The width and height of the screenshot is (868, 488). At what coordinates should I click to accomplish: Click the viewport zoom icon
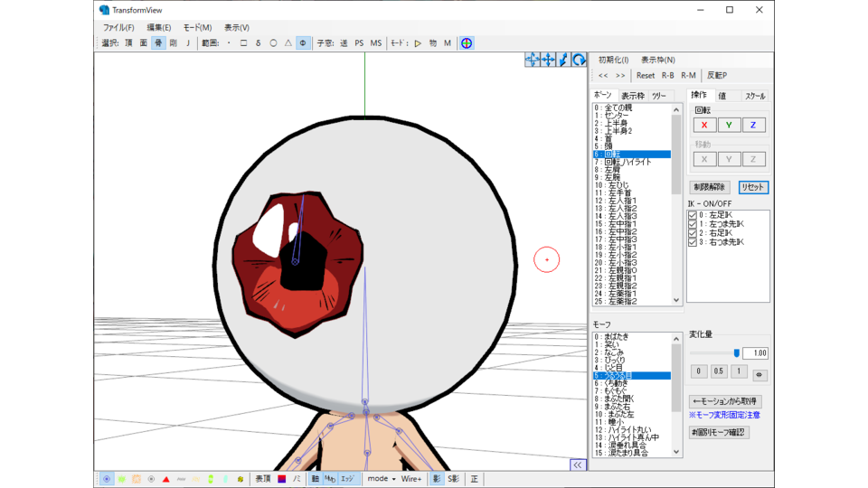point(563,60)
